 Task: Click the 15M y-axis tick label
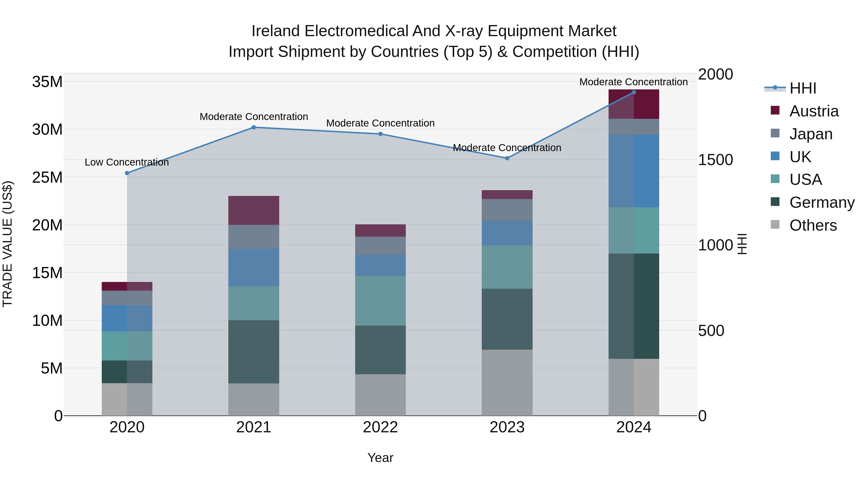[47, 273]
